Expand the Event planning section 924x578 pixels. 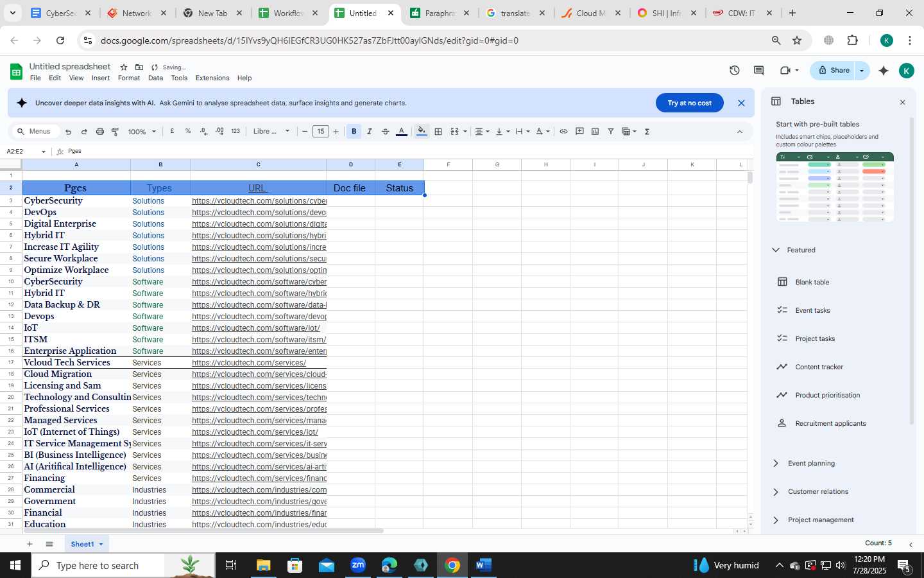tap(776, 463)
